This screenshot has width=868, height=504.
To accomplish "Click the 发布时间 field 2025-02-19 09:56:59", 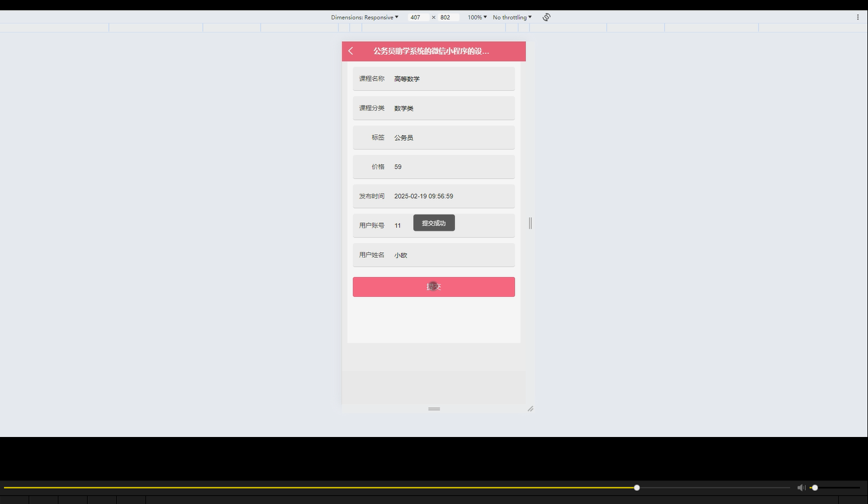I will click(x=433, y=196).
